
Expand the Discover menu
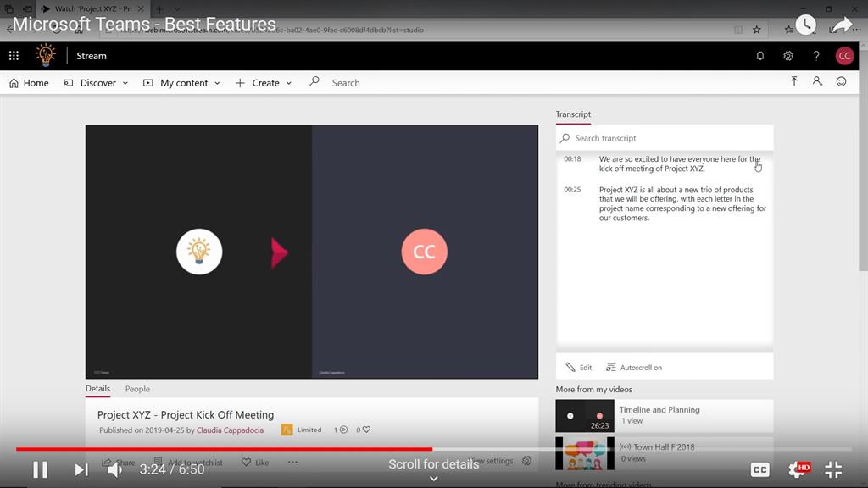(97, 83)
